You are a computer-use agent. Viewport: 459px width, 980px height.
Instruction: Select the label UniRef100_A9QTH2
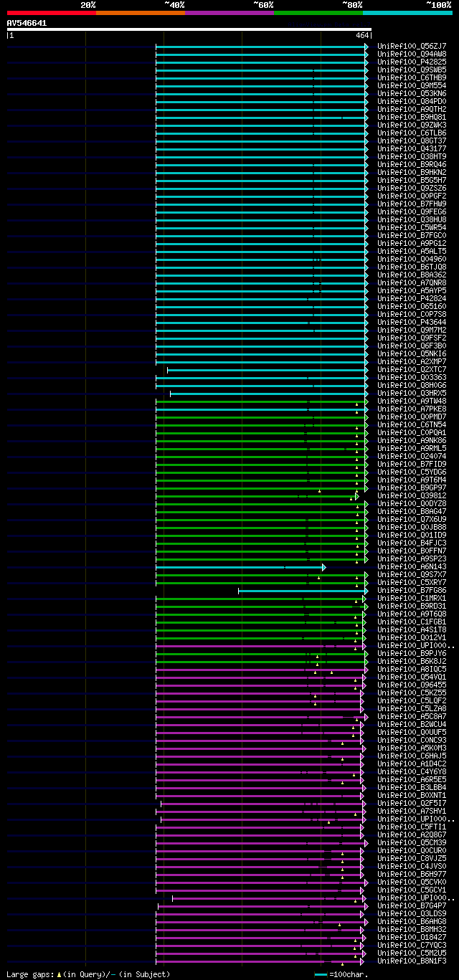412,109
